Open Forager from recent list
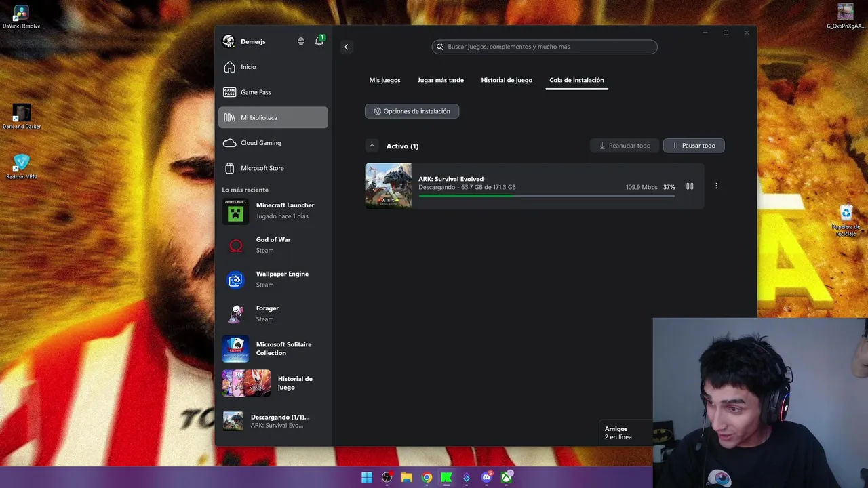 273,314
